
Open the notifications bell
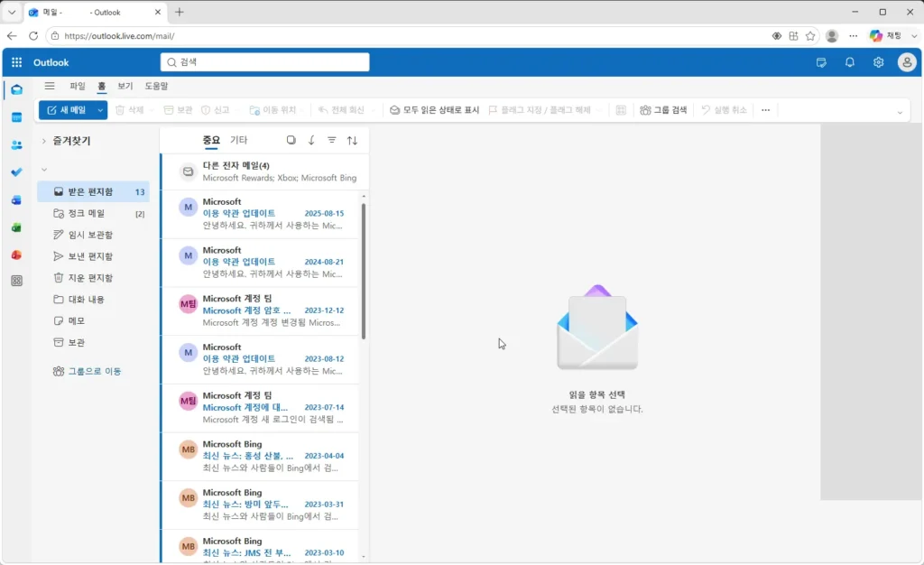point(850,62)
